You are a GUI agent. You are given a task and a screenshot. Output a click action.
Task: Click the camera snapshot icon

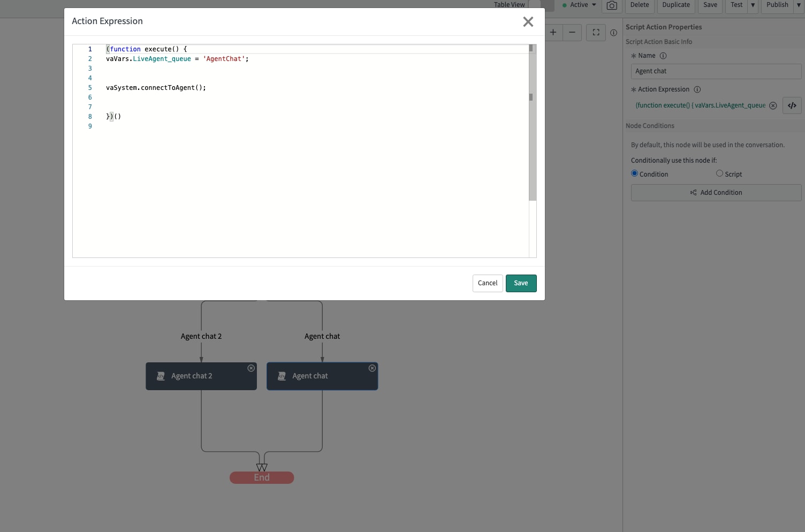point(612,5)
